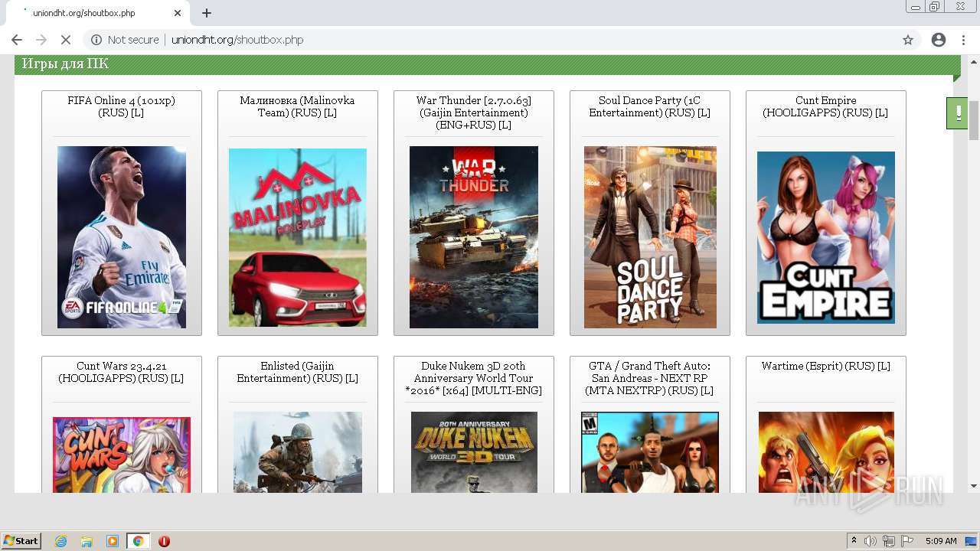980x551 pixels.
Task: Open the Wars 23.4.21 title link
Action: (x=121, y=372)
